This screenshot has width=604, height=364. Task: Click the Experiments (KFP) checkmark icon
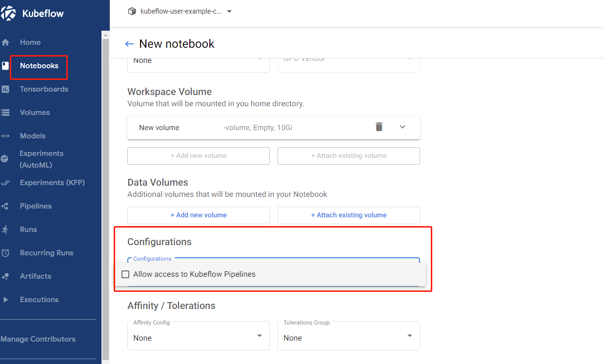click(5, 183)
